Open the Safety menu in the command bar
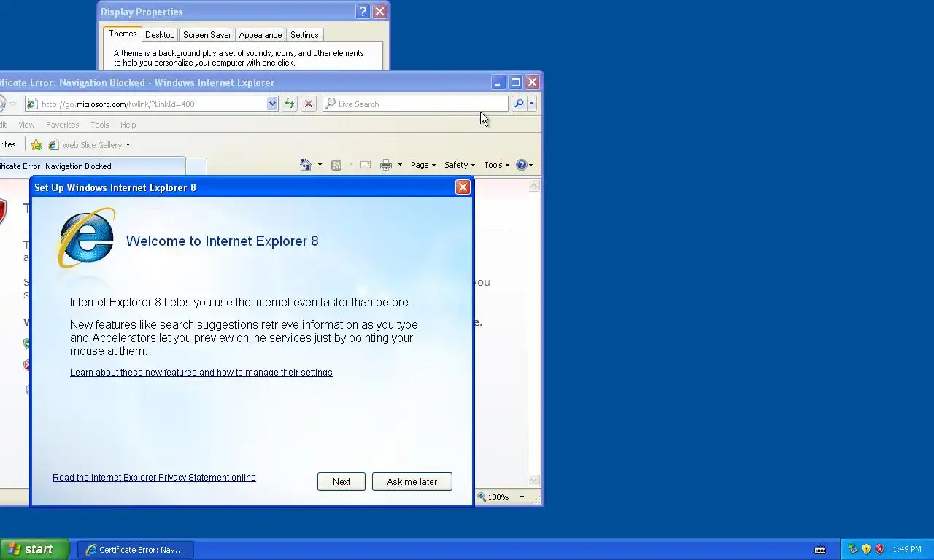The image size is (934, 560). click(460, 165)
